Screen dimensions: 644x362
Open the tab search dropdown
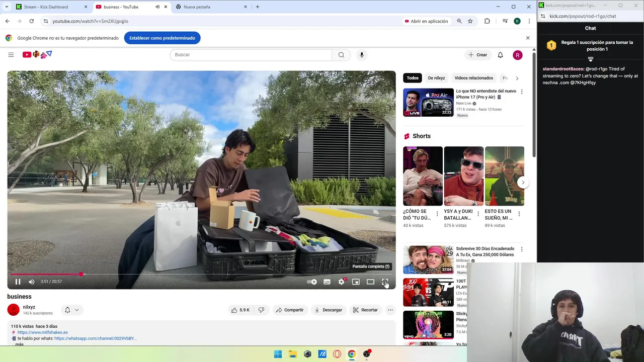(x=7, y=7)
